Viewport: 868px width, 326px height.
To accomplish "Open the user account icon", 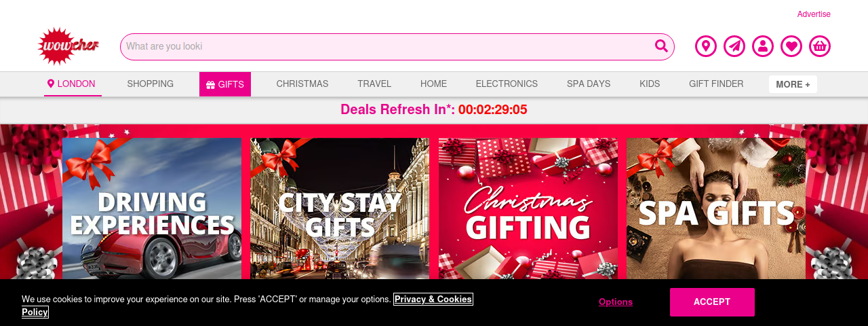I will click(763, 46).
